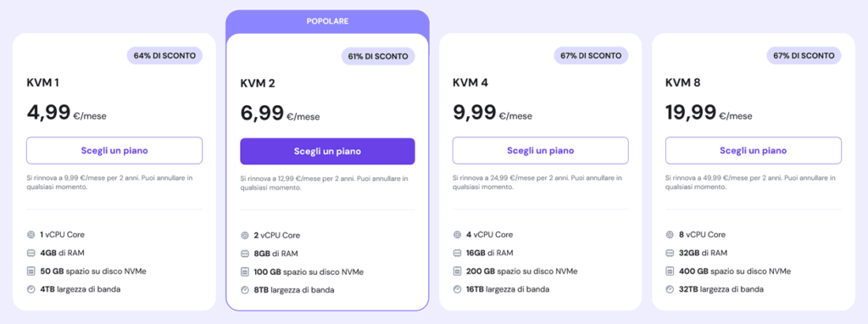Click the disk storage icon in KVM 2

pyautogui.click(x=245, y=272)
